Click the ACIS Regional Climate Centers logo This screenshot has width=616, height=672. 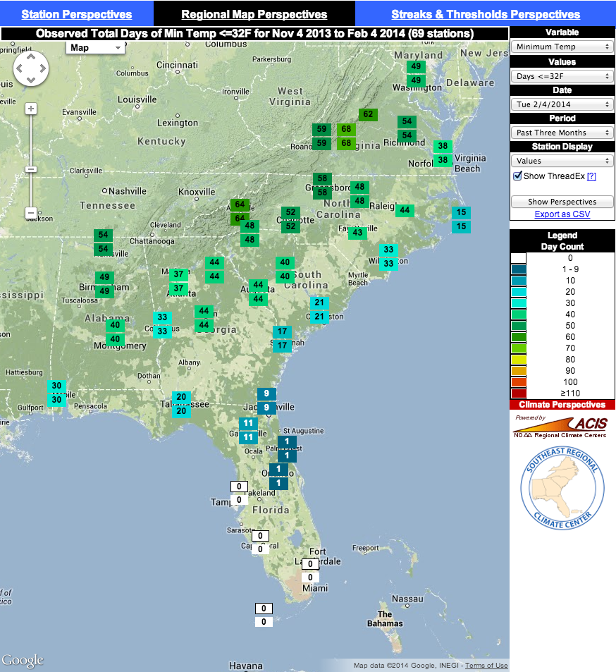pos(562,425)
